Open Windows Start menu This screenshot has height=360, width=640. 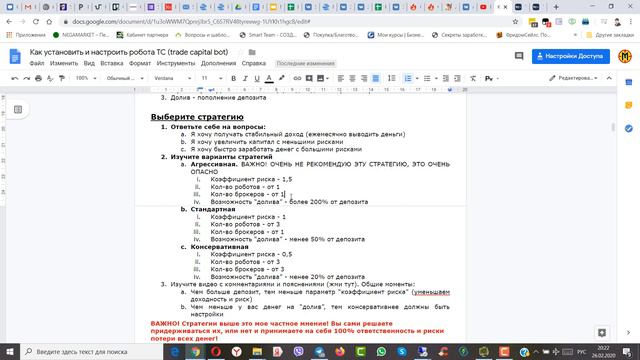click(x=9, y=351)
